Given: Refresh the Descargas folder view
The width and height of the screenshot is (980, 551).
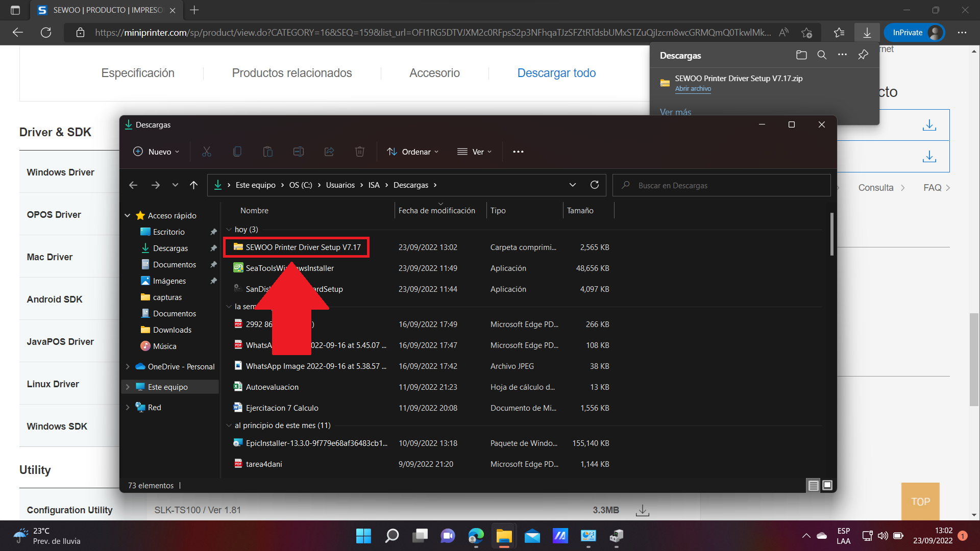Looking at the screenshot, I should 595,185.
